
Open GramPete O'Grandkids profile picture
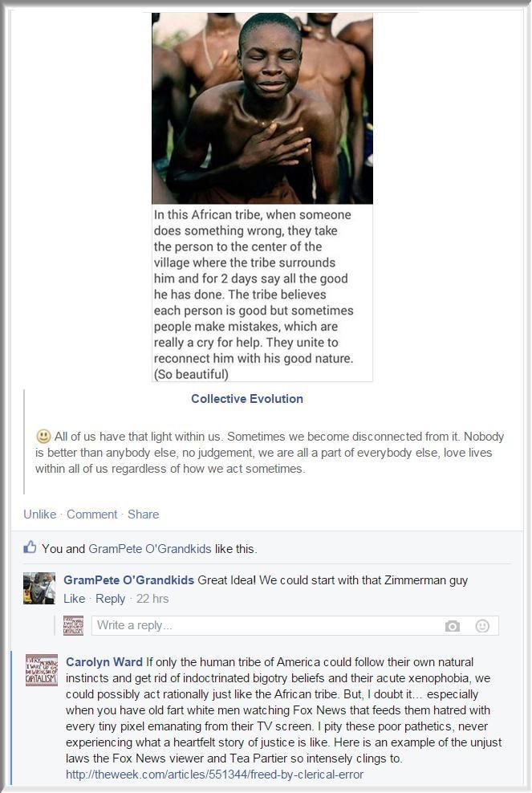click(x=39, y=588)
